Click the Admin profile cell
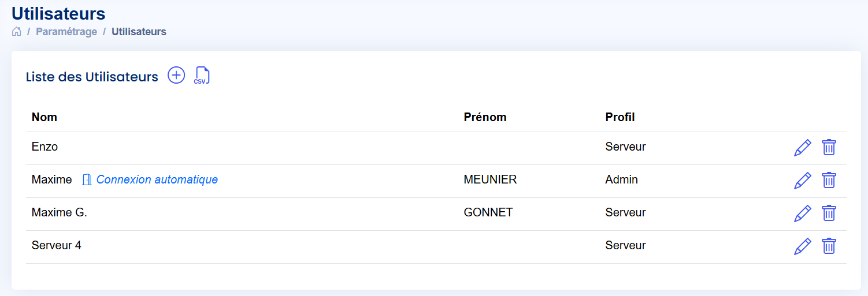868x296 pixels. [621, 179]
